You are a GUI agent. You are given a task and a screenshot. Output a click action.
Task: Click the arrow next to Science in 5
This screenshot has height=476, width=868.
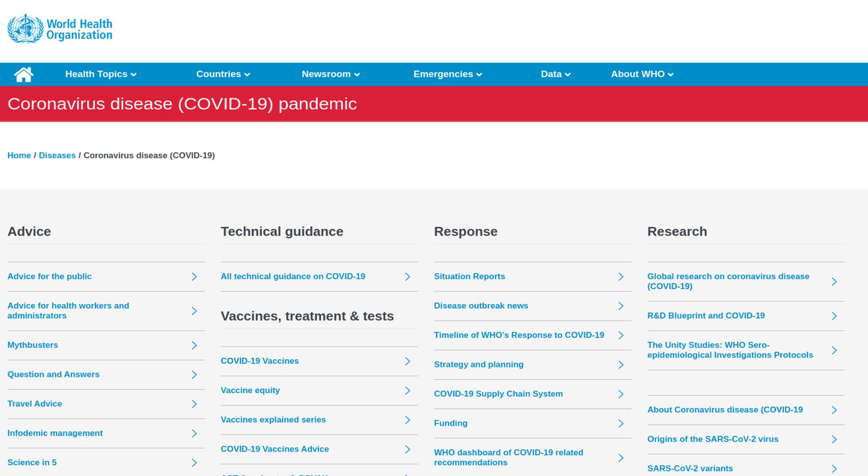click(194, 463)
